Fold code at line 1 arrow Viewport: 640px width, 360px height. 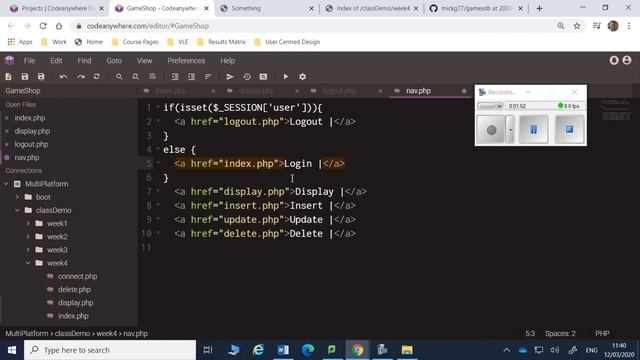(158, 107)
